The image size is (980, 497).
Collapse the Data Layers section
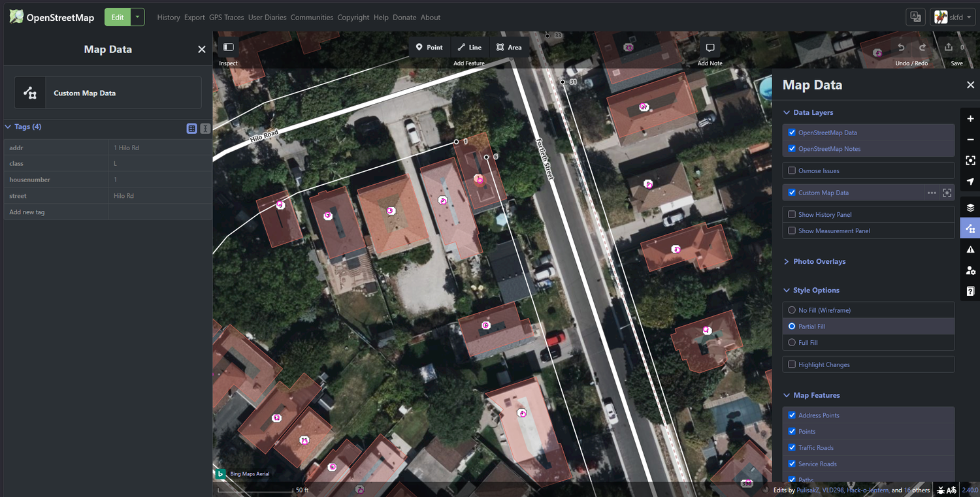[x=808, y=112]
